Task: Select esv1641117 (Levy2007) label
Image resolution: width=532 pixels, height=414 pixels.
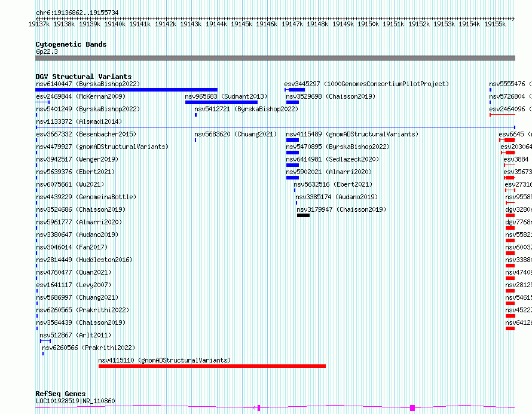Action: pyautogui.click(x=74, y=285)
